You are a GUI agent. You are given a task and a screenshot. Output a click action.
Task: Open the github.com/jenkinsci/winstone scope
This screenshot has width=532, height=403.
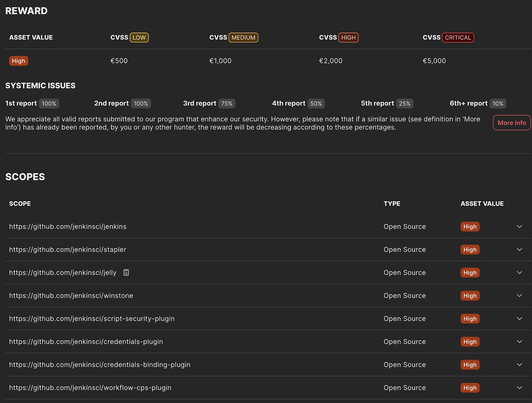71,296
